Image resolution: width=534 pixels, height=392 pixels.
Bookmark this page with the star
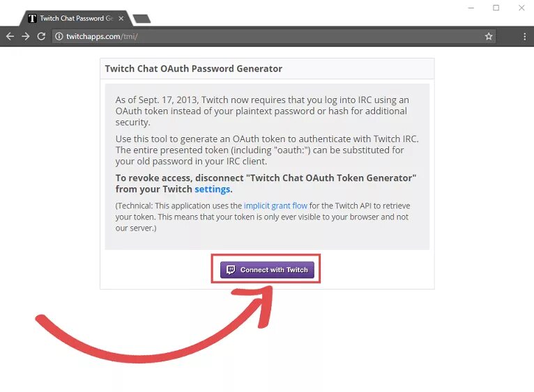489,36
